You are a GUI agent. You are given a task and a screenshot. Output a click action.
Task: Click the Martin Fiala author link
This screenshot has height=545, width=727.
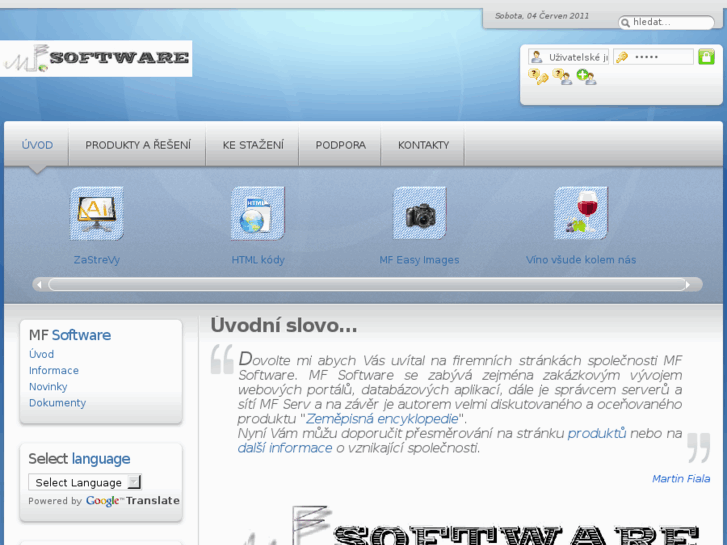(x=681, y=479)
